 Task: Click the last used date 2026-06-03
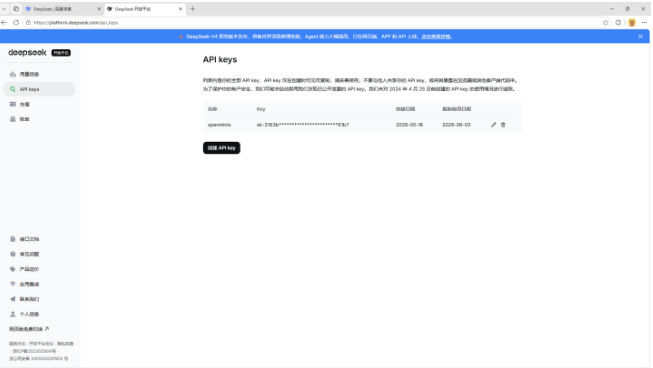(x=456, y=125)
